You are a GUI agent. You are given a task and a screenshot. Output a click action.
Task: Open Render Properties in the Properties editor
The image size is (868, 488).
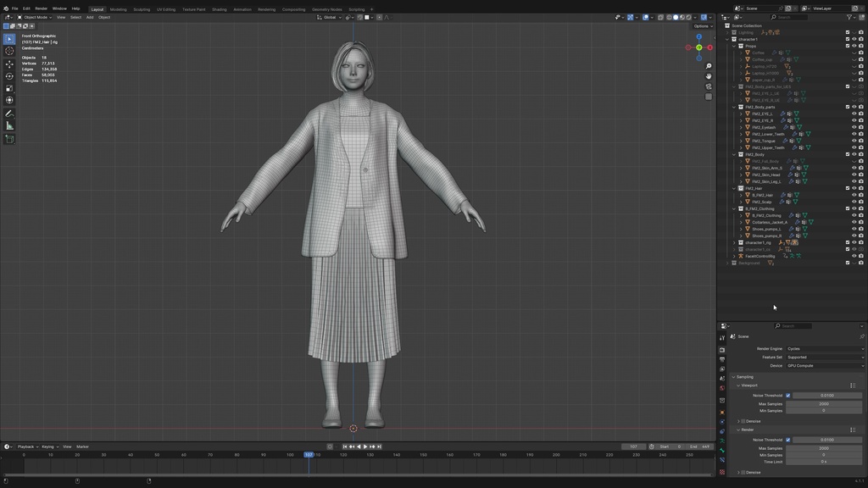[x=722, y=350]
